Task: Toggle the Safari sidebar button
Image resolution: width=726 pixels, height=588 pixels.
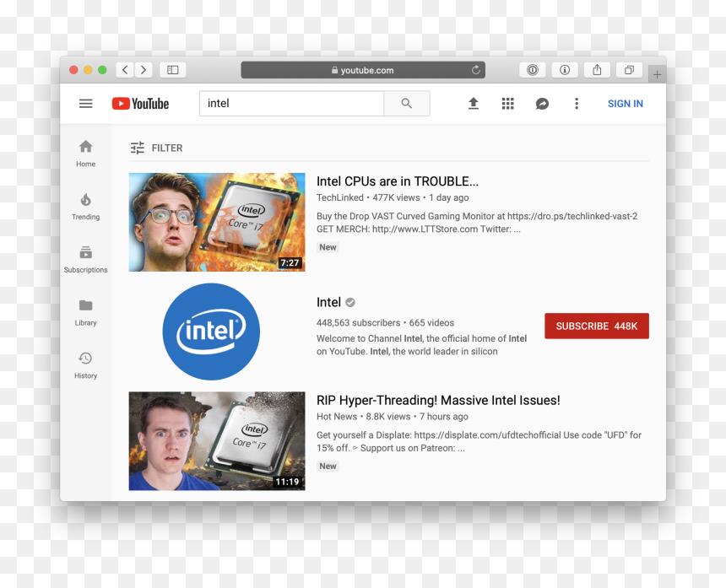Action: click(x=173, y=70)
